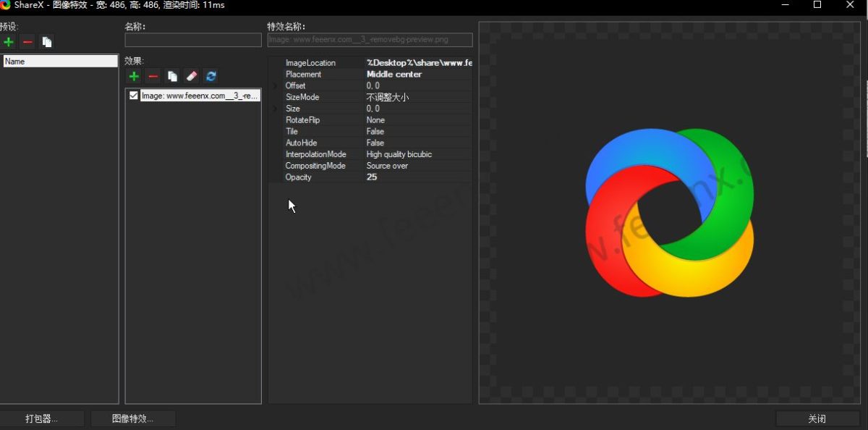Remove the preset with the red minus
The height and width of the screenshot is (430, 868).
27,42
